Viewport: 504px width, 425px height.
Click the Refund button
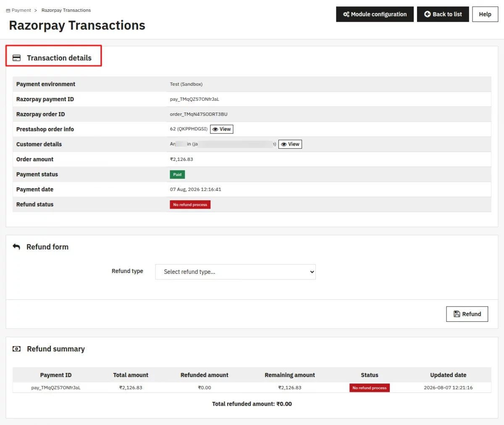467,314
